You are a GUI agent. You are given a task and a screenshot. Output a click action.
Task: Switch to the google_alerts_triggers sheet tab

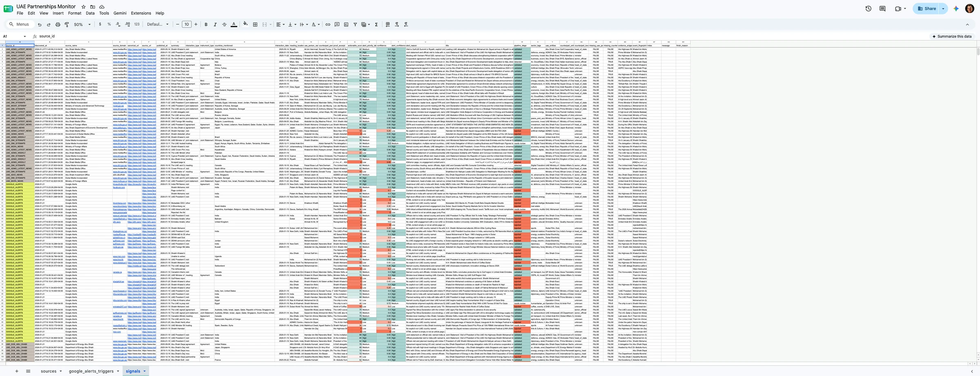tap(91, 371)
